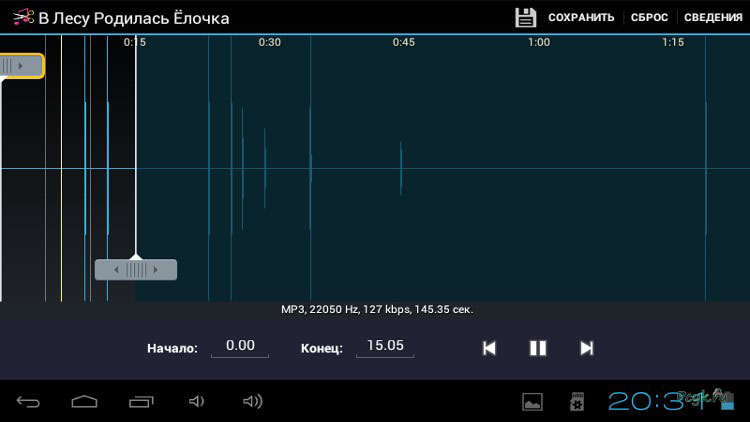Skip to start of the track

pos(489,348)
